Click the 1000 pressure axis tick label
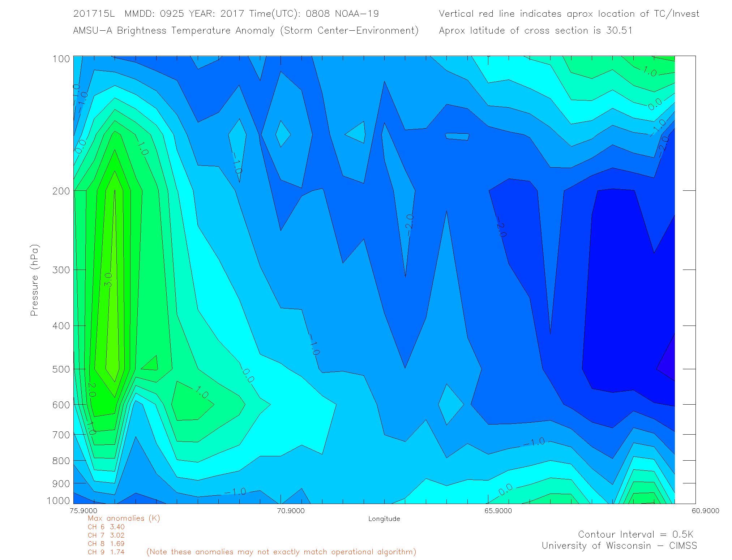This screenshot has height=560, width=732. coord(58,500)
